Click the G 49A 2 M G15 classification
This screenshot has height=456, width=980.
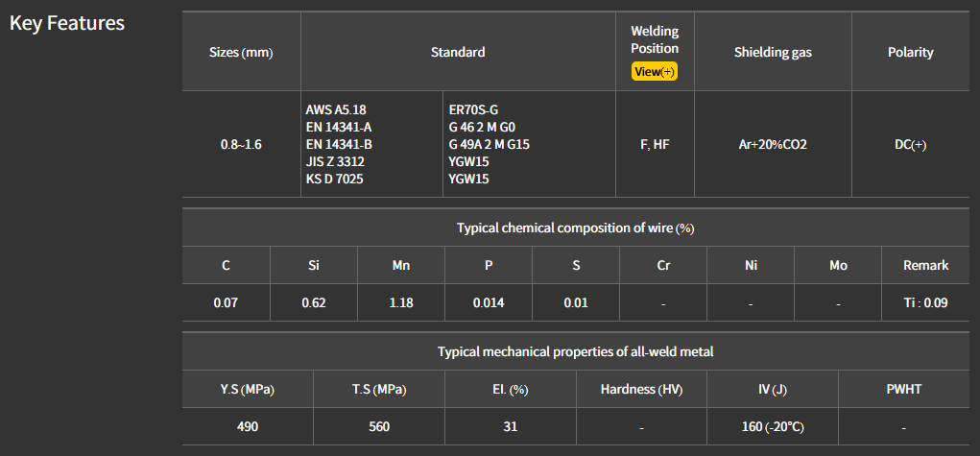click(490, 145)
